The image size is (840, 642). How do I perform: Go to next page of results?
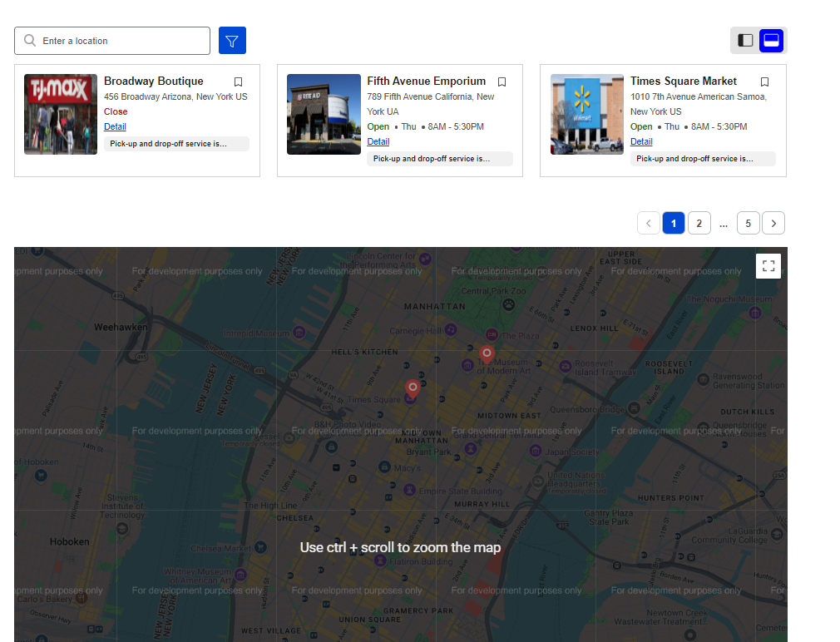coord(773,223)
